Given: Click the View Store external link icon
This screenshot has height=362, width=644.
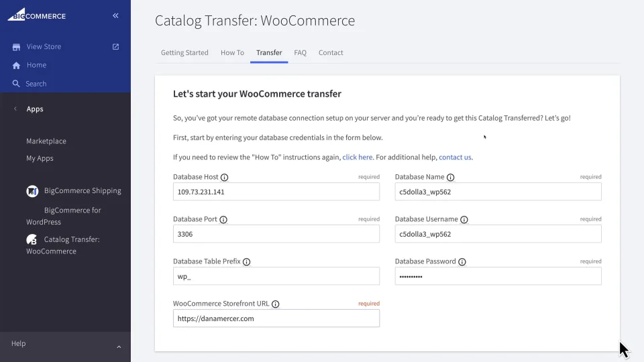Looking at the screenshot, I should [x=115, y=47].
